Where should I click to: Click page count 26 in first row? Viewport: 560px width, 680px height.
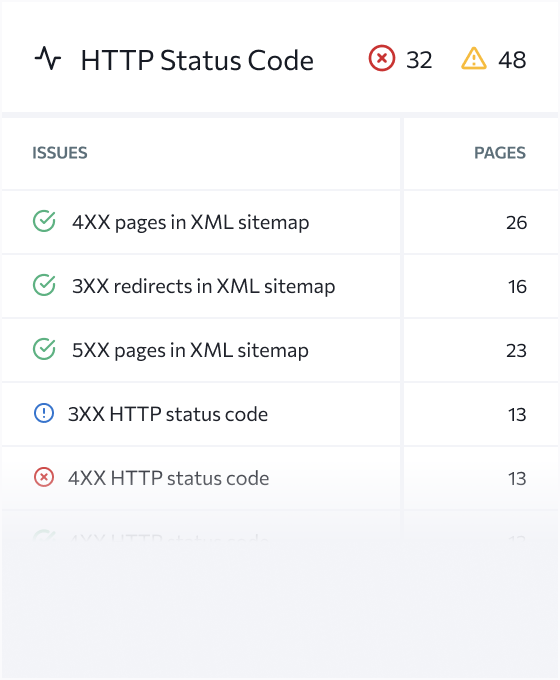click(516, 222)
